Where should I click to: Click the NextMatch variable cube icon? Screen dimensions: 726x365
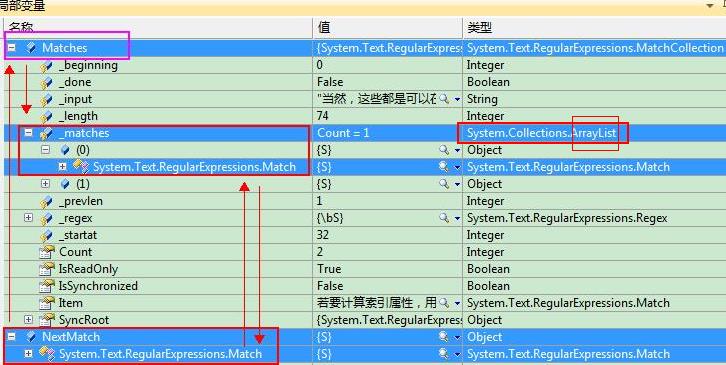[31, 337]
